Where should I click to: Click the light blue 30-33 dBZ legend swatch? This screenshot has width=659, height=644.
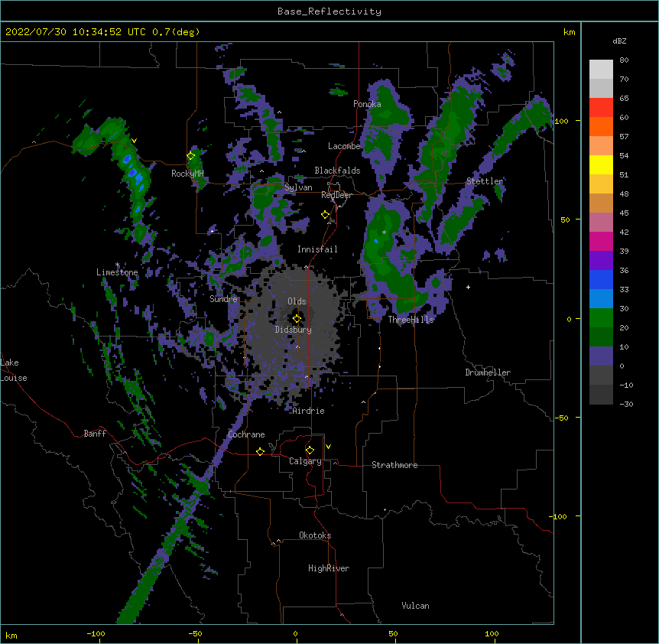tap(601, 299)
